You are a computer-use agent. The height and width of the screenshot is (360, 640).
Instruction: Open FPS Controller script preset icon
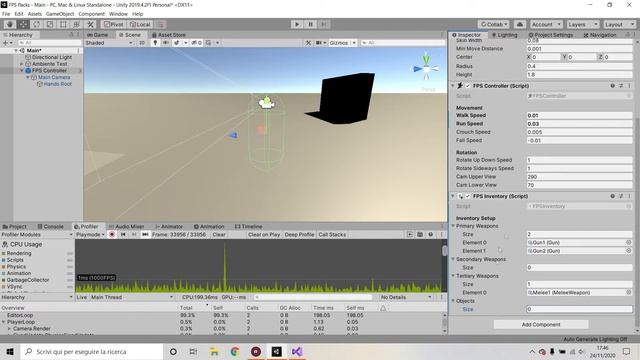point(621,86)
